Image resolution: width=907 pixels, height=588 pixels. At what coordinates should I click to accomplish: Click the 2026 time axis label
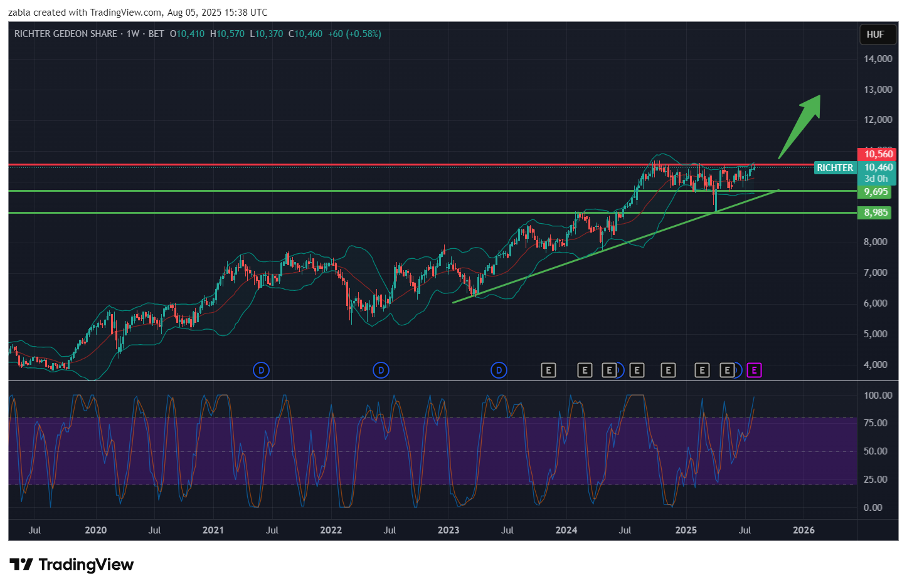click(804, 530)
